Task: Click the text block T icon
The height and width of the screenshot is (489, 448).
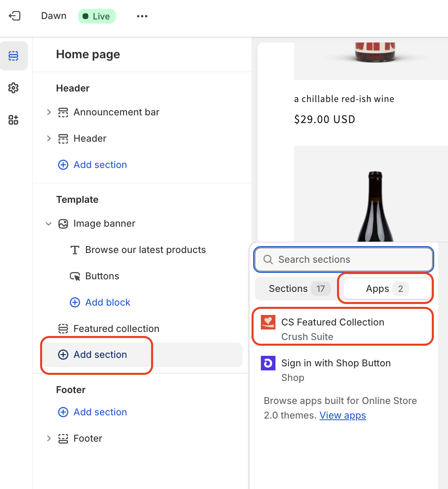Action: [x=75, y=250]
